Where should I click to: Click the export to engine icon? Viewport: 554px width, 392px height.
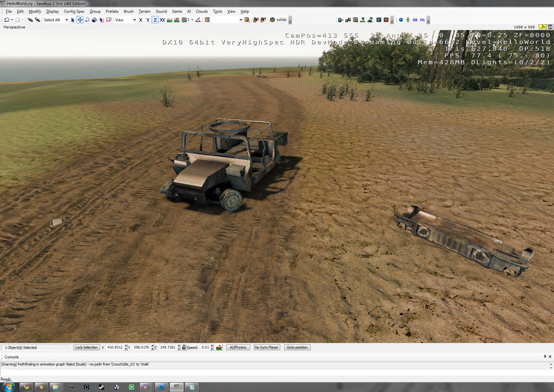pos(341,20)
